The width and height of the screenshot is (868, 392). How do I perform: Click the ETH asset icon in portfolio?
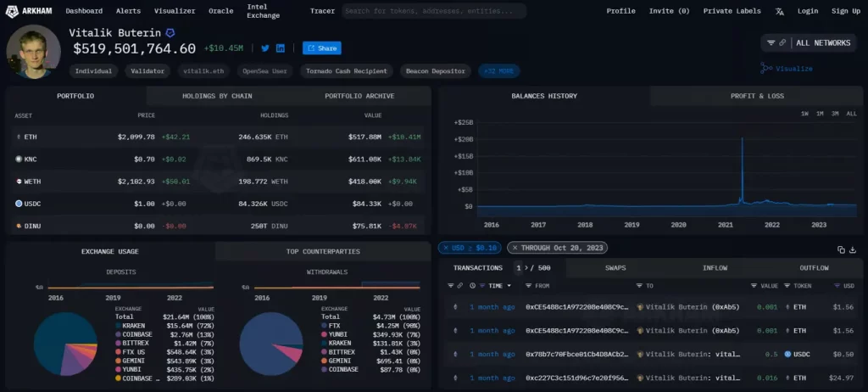(x=19, y=137)
